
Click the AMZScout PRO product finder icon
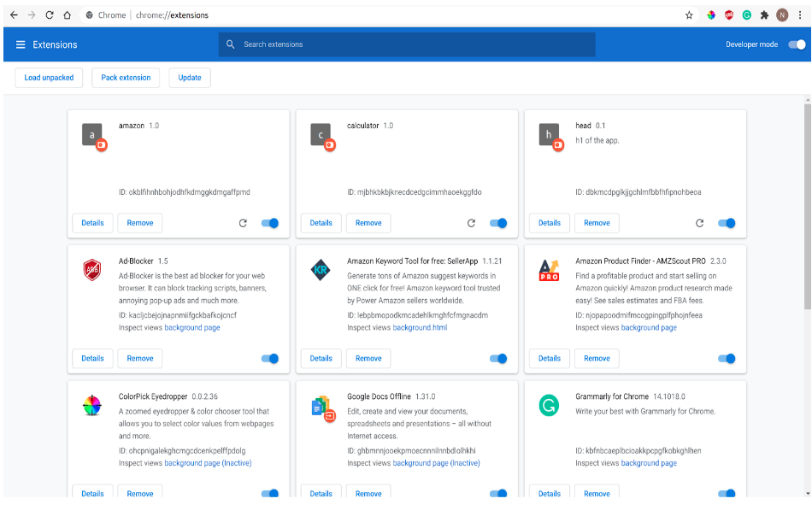coord(549,267)
